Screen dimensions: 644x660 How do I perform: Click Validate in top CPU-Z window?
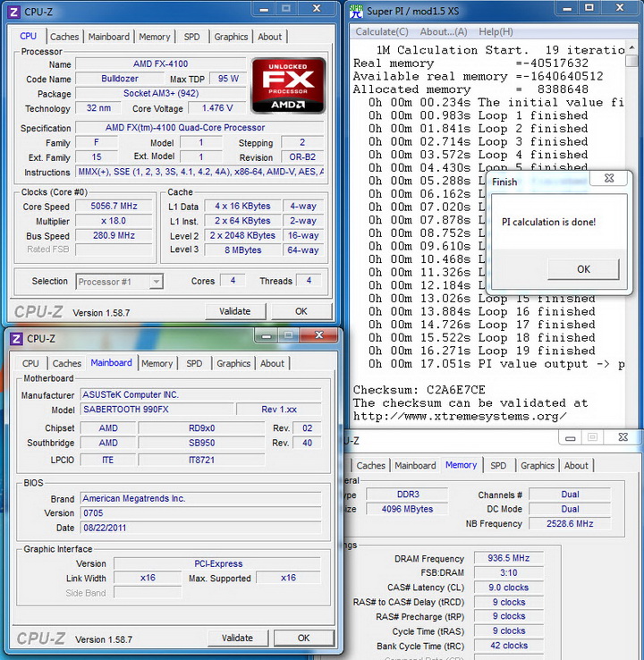pyautogui.click(x=235, y=311)
